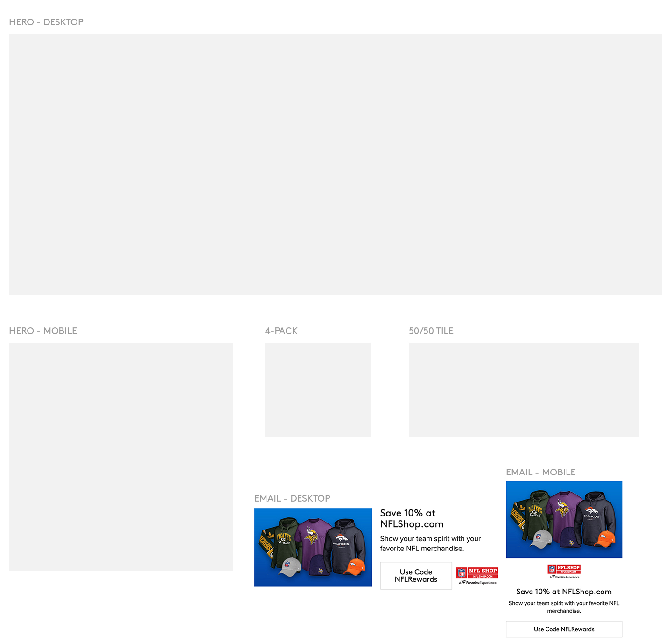Click the NFL Shop logo in desktop email
Image resolution: width=672 pixels, height=641 pixels.
[x=477, y=576]
